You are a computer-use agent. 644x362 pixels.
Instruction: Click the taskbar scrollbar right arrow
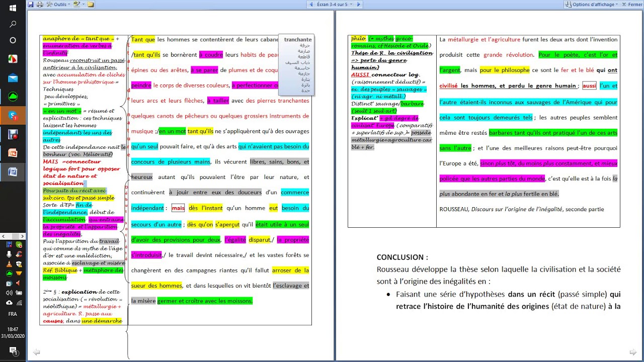pos(22,236)
